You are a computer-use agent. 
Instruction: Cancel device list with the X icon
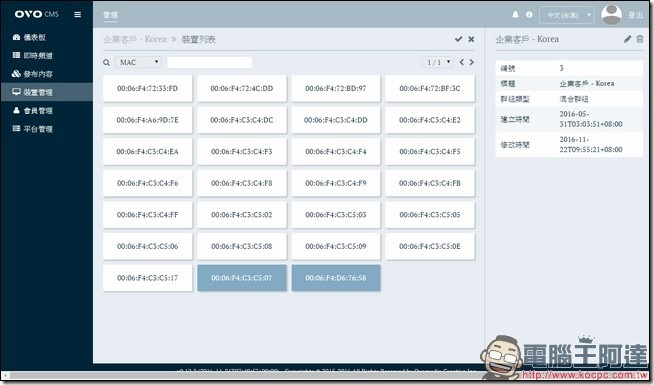(x=471, y=39)
